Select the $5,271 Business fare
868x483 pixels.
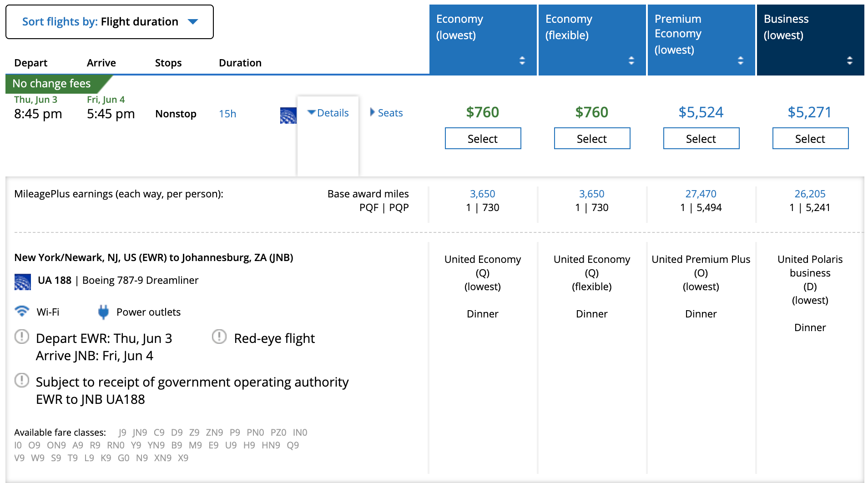(x=810, y=138)
